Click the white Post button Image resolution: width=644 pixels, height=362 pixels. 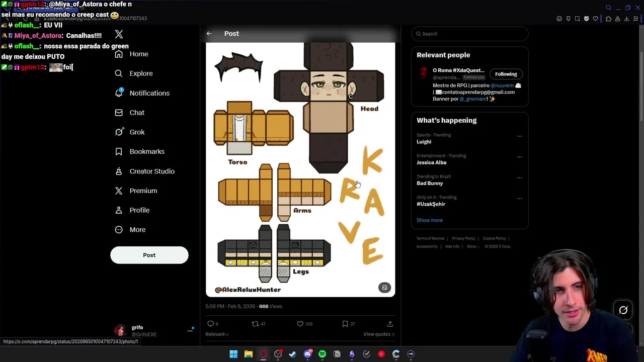click(x=149, y=255)
